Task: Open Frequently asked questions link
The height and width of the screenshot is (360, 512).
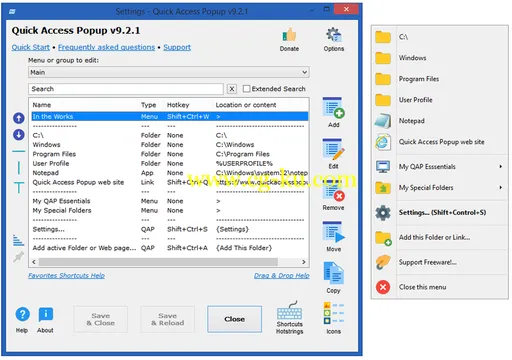Action: [x=106, y=47]
